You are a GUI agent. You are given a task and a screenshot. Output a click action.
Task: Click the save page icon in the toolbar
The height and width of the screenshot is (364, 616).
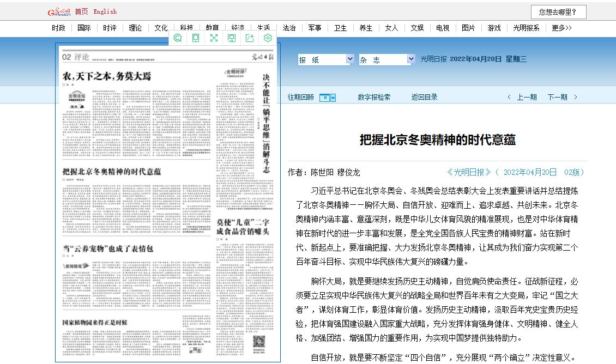click(x=232, y=38)
